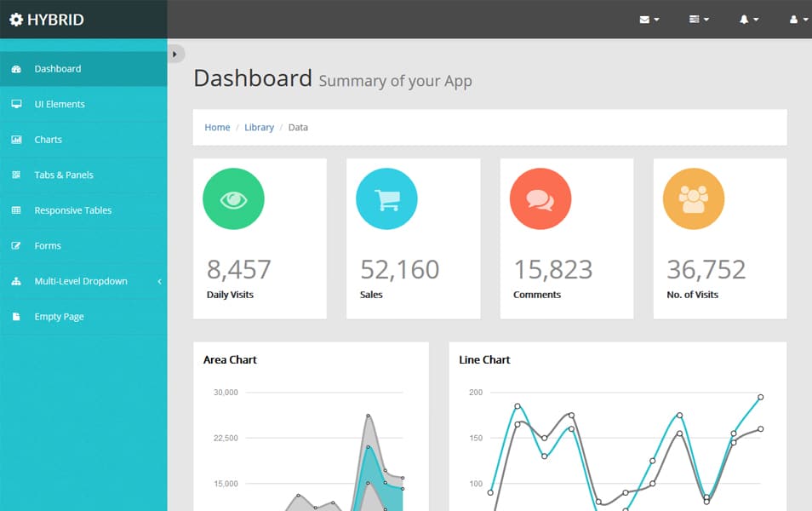Open the Library breadcrumb link

(260, 127)
